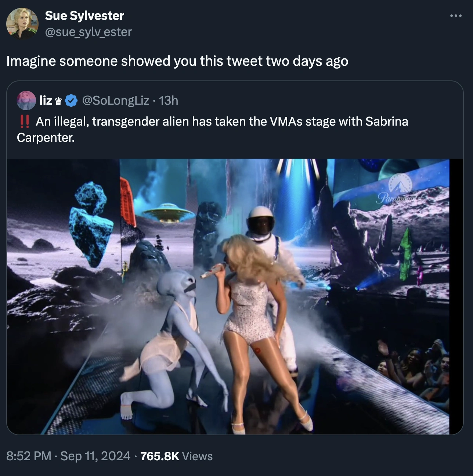The height and width of the screenshot is (476, 473).
Task: Select the "Imagine someone showed you" tweet text
Action: [177, 61]
